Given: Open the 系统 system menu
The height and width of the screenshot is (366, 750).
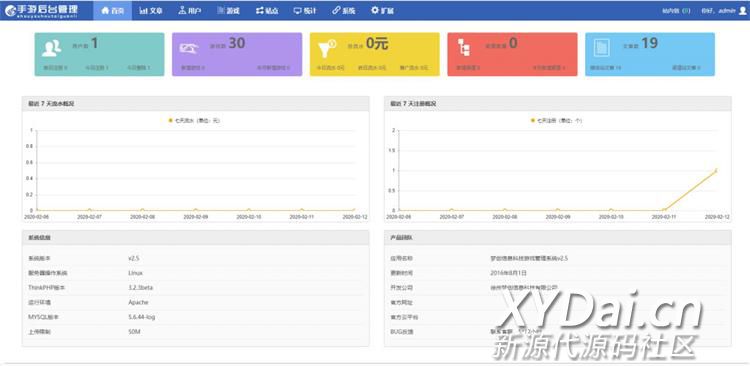Looking at the screenshot, I should tap(343, 11).
